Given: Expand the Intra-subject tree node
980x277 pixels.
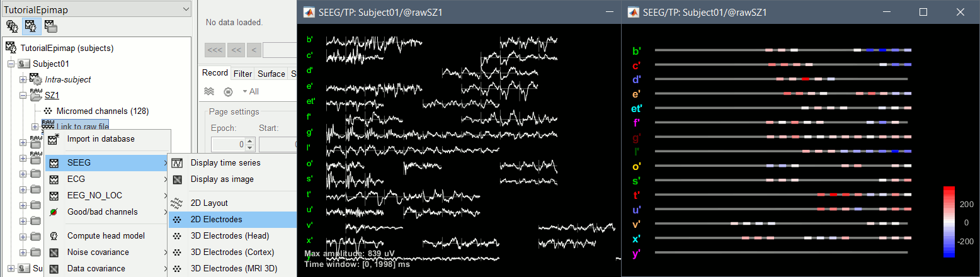Looking at the screenshot, I should point(23,79).
